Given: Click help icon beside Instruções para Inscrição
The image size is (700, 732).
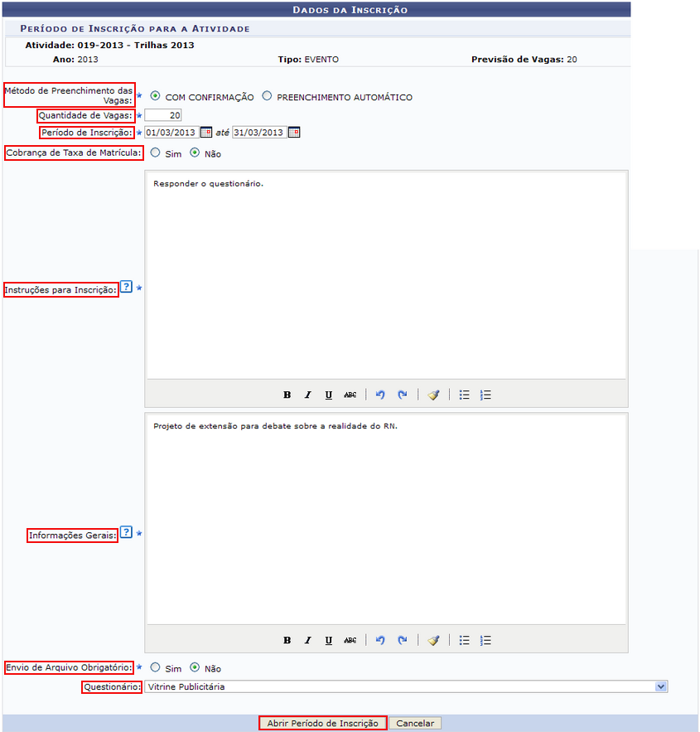Looking at the screenshot, I should pyautogui.click(x=126, y=287).
